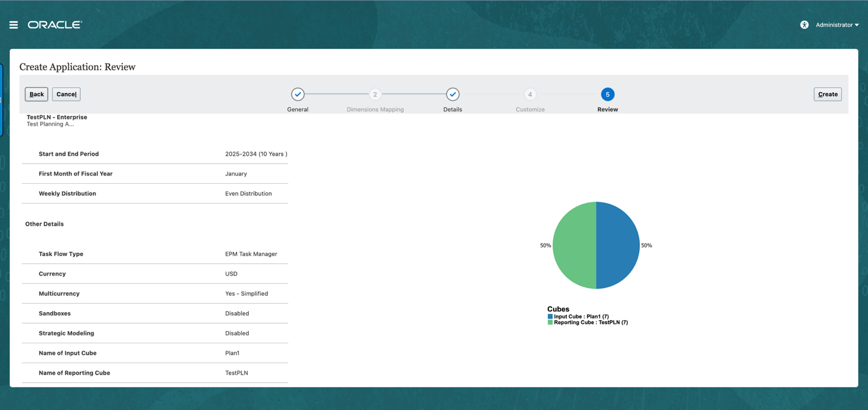The height and width of the screenshot is (410, 868).
Task: Open the hamburger navigator menu
Action: [x=13, y=25]
